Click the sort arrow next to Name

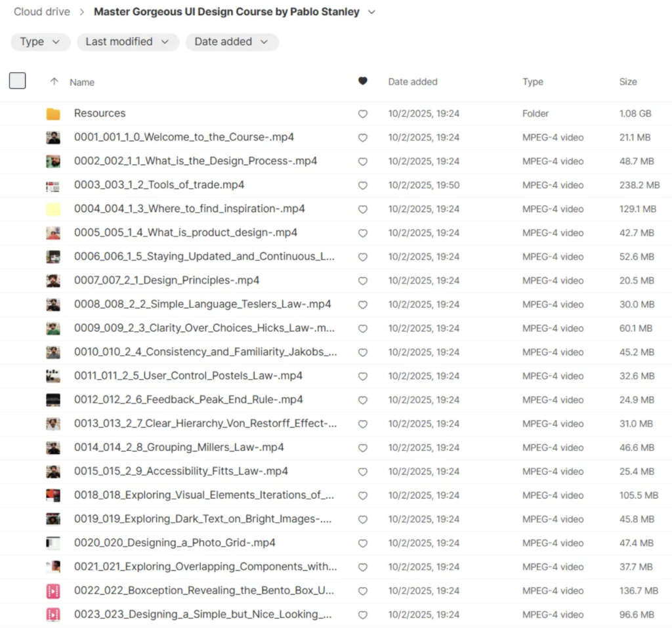click(x=54, y=82)
